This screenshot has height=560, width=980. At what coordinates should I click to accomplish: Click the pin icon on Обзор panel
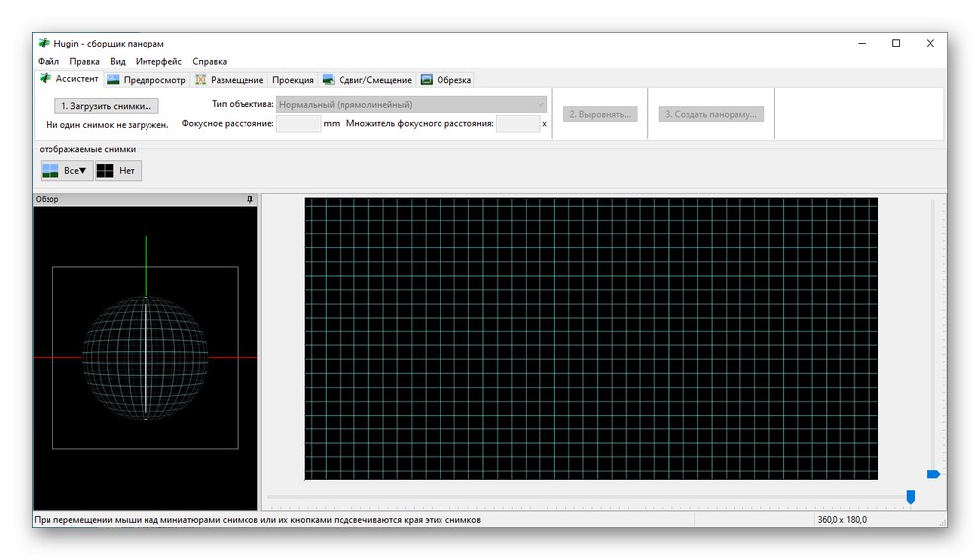click(x=249, y=200)
